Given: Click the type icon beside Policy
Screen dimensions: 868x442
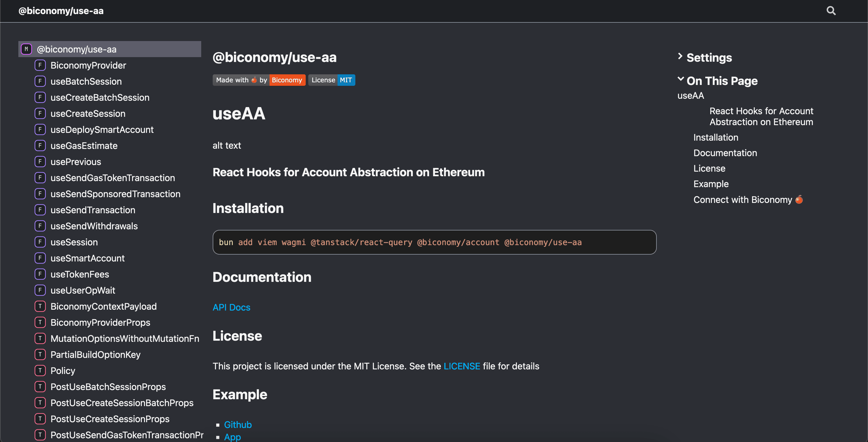Looking at the screenshot, I should click(x=40, y=371).
